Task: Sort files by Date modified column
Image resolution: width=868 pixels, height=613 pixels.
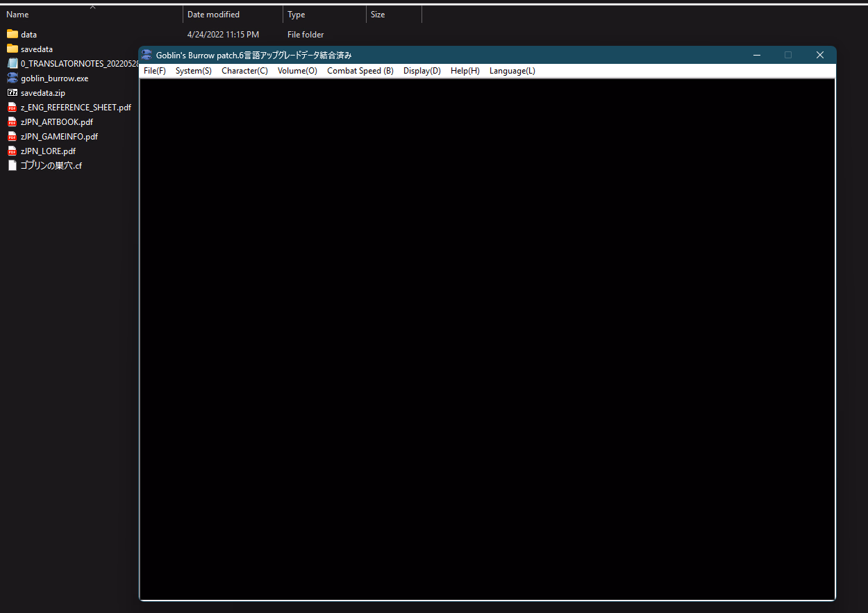Action: coord(213,15)
